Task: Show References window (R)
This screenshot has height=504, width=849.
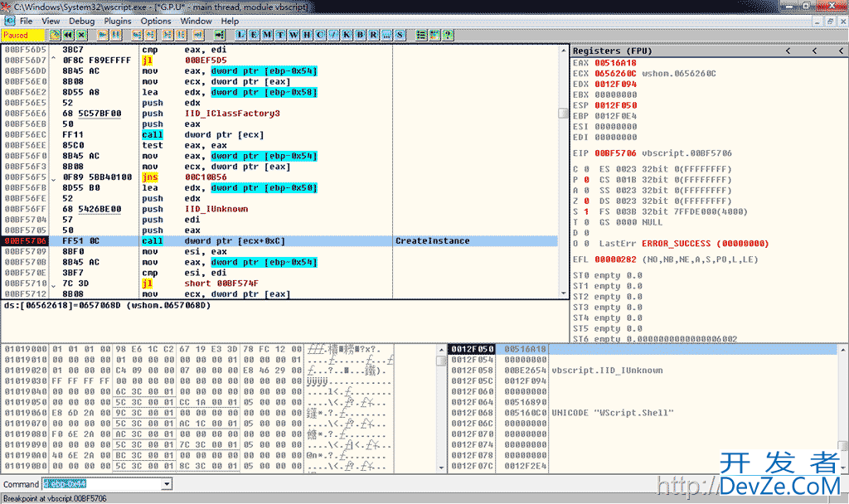Action: pyautogui.click(x=373, y=35)
